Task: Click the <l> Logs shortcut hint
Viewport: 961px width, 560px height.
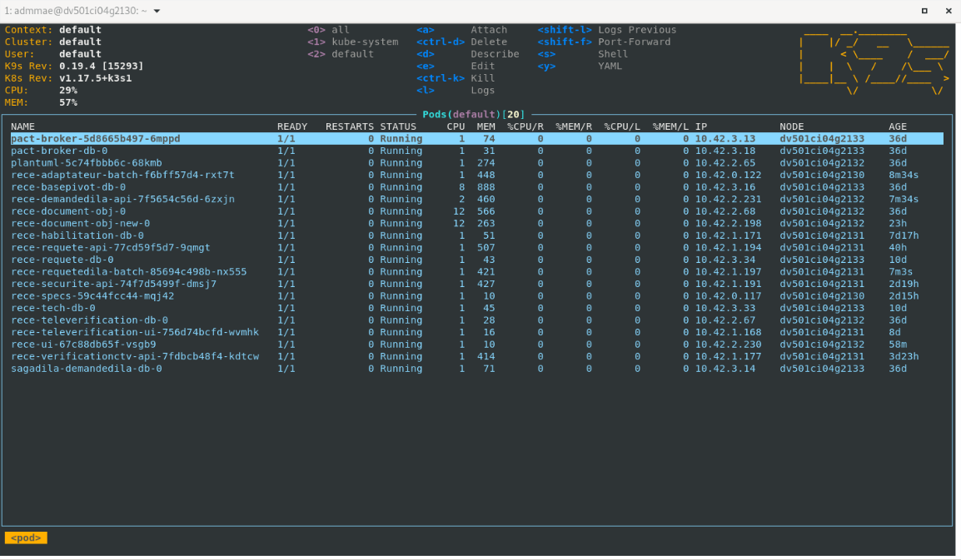Action: 456,91
